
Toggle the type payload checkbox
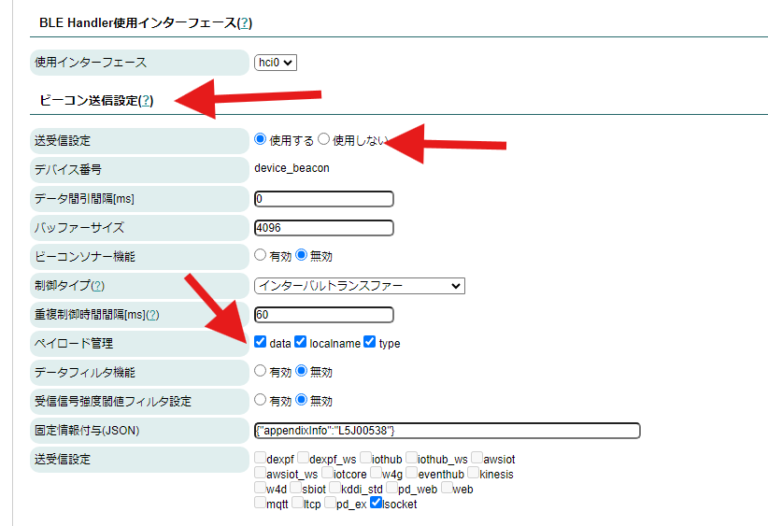click(x=370, y=342)
